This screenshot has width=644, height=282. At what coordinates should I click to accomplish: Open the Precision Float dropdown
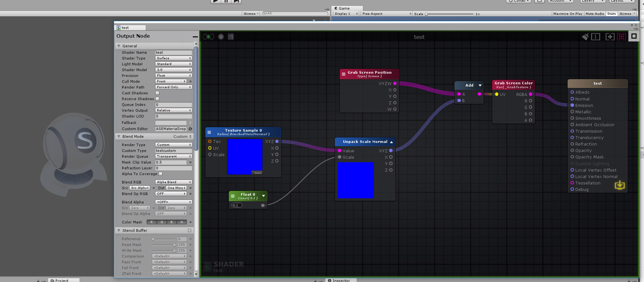pos(174,76)
